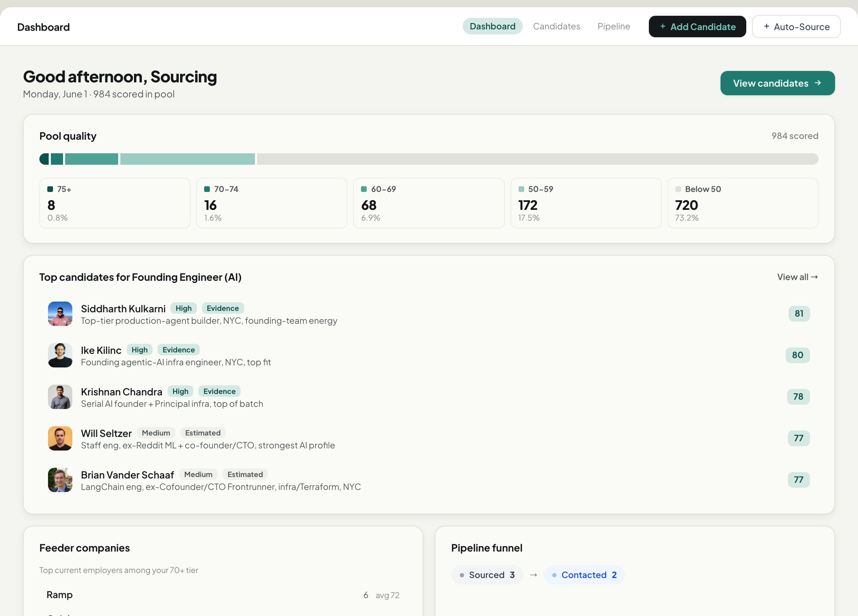Click the Sourced 3 pipeline stage chip
Viewport: 858px width, 616px height.
tap(487, 575)
